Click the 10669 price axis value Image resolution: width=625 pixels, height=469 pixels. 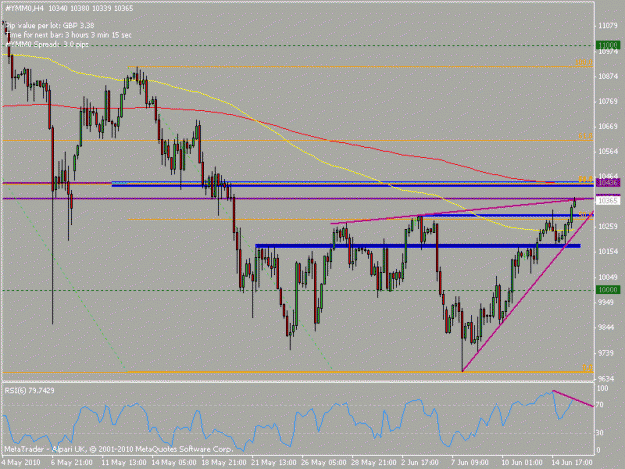[608, 126]
